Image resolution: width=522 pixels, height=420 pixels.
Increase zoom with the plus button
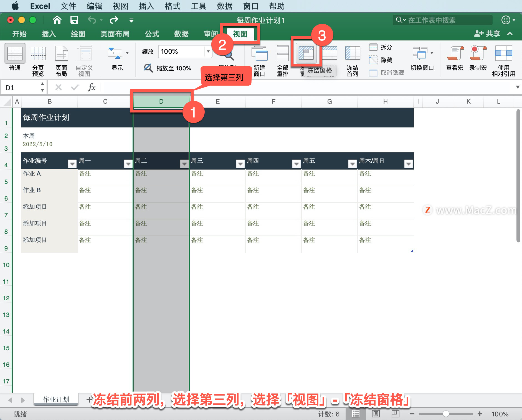coord(480,414)
